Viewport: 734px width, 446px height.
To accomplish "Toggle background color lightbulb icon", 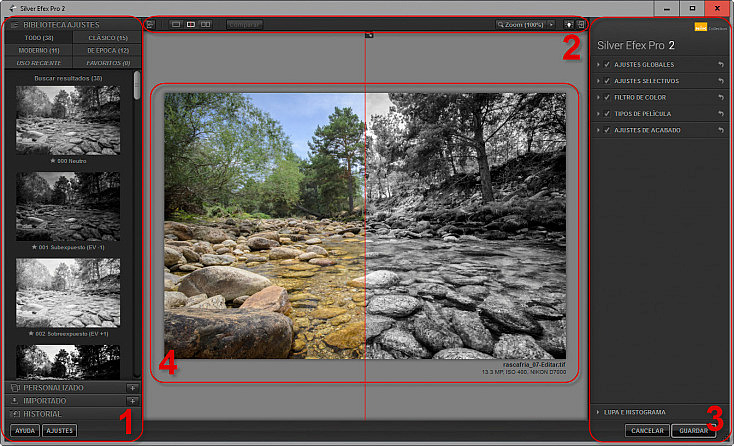I will [x=569, y=24].
